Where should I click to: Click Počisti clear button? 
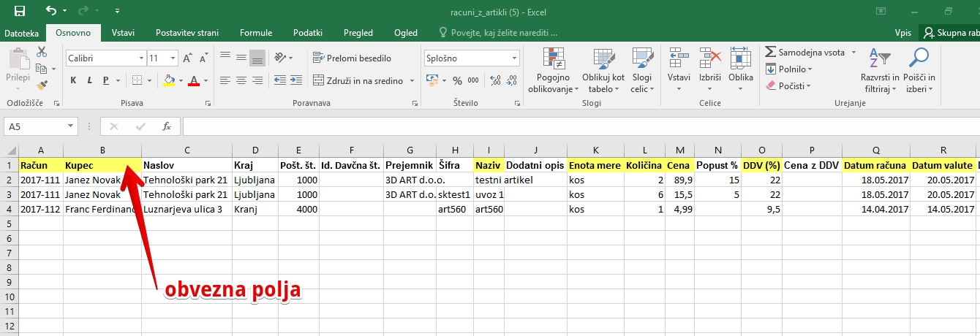click(788, 85)
